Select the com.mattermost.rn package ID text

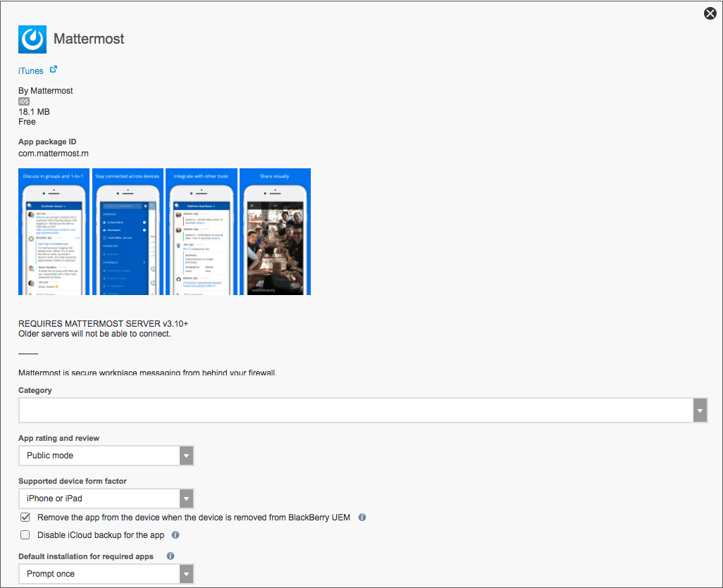[54, 154]
